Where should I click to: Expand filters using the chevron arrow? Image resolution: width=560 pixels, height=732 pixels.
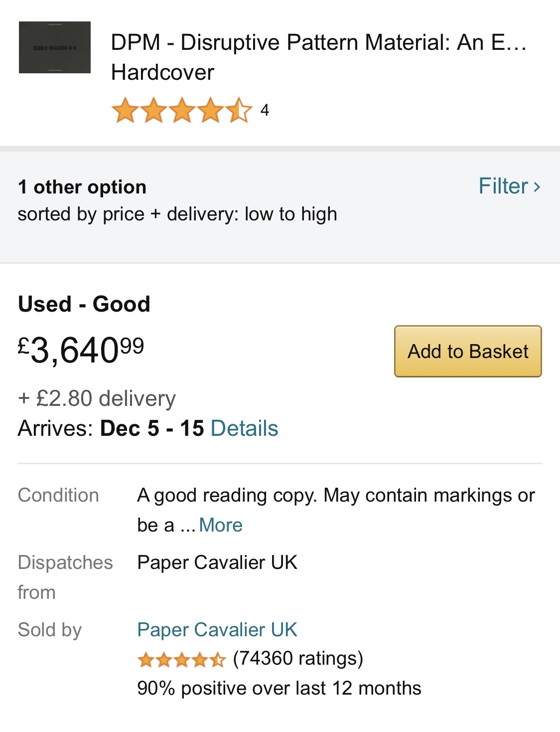pyautogui.click(x=537, y=187)
